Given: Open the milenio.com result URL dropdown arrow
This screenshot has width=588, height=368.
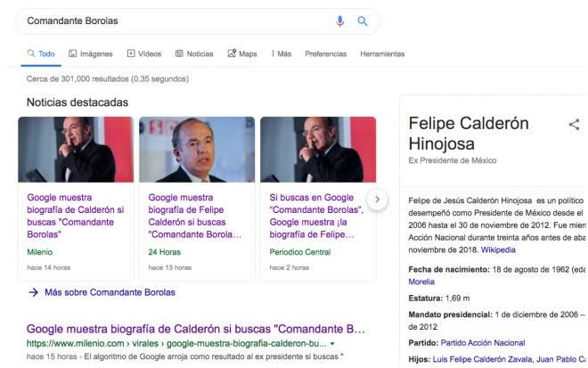Looking at the screenshot, I should tap(332, 343).
